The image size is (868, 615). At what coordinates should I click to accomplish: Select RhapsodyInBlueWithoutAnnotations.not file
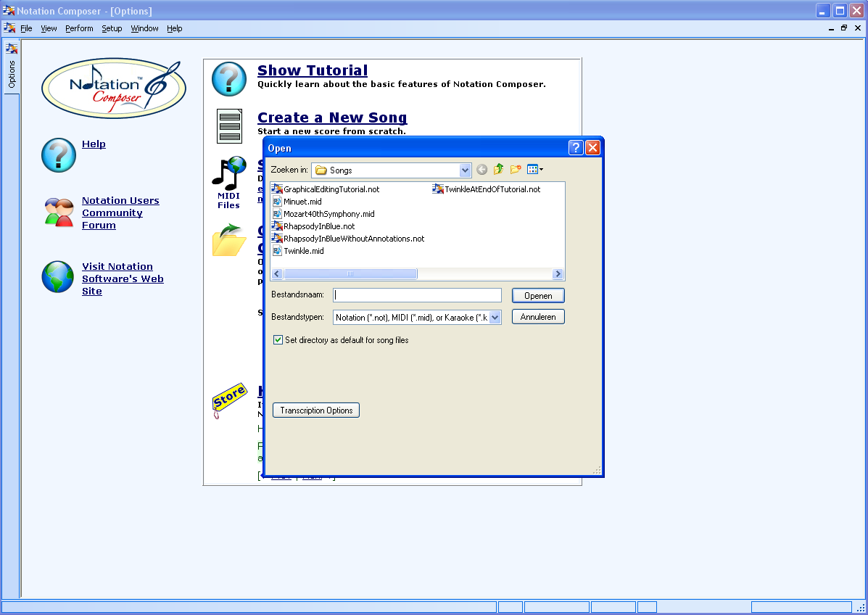click(348, 239)
